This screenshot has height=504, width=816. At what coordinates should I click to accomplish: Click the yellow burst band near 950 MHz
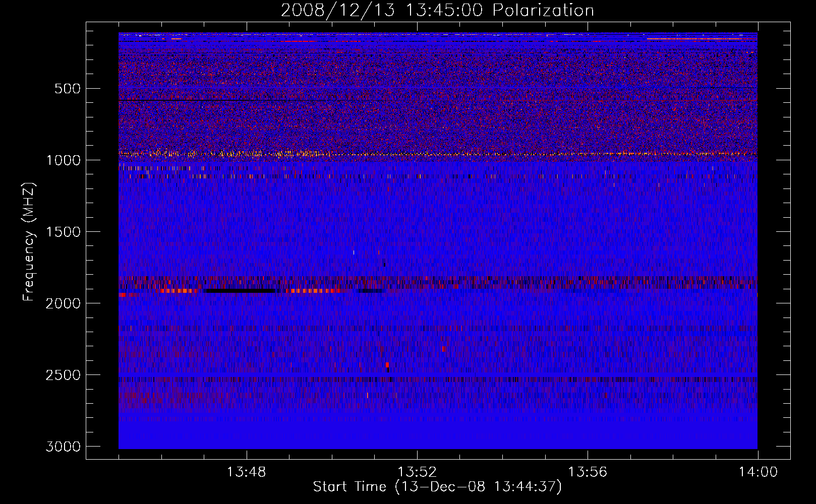point(438,153)
